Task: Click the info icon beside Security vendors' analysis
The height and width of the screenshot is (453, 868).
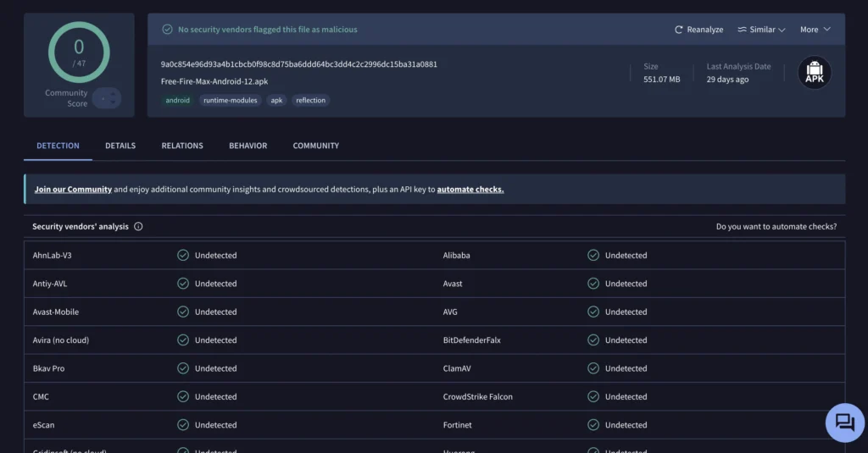Action: click(x=138, y=226)
